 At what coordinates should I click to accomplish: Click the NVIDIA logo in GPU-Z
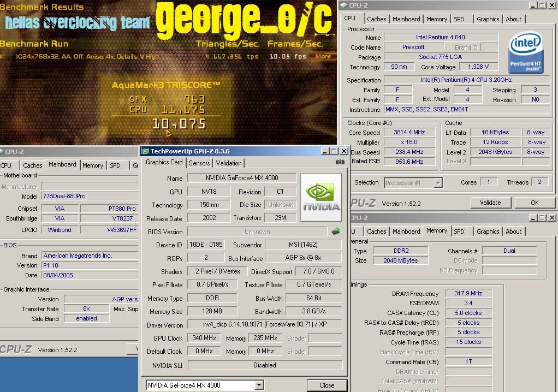[321, 198]
